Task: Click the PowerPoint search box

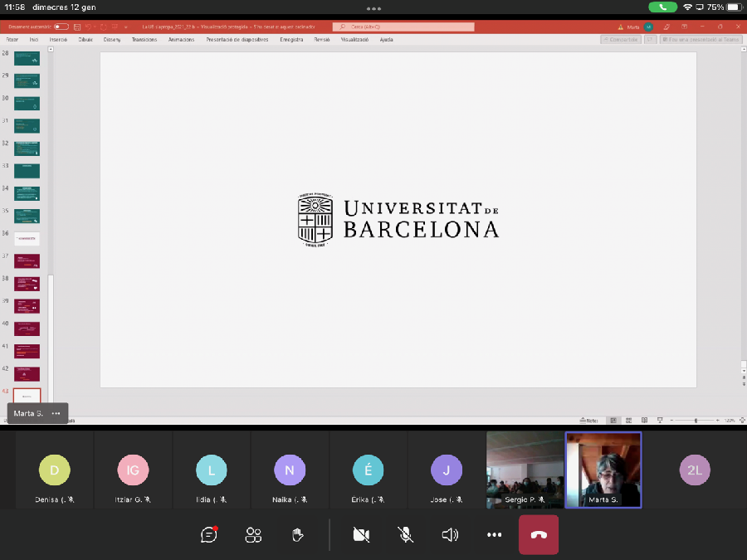Action: tap(403, 27)
